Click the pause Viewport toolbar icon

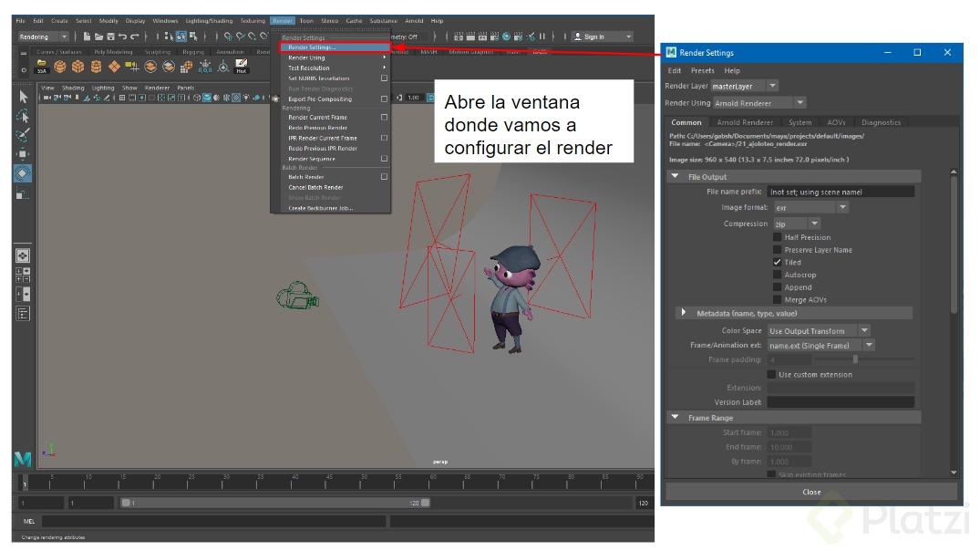pyautogui.click(x=542, y=36)
